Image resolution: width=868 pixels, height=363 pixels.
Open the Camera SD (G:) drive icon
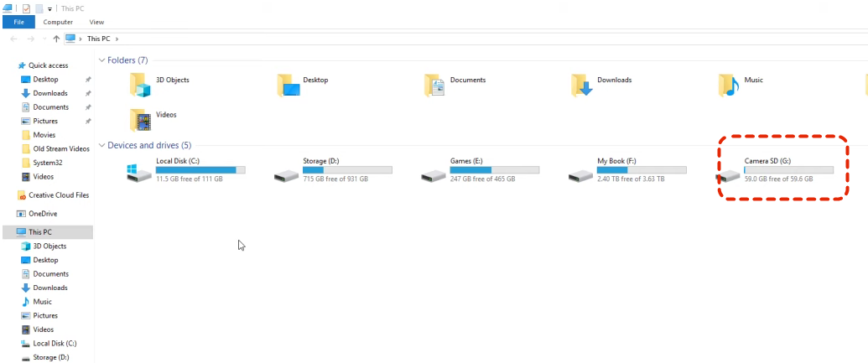(x=728, y=177)
